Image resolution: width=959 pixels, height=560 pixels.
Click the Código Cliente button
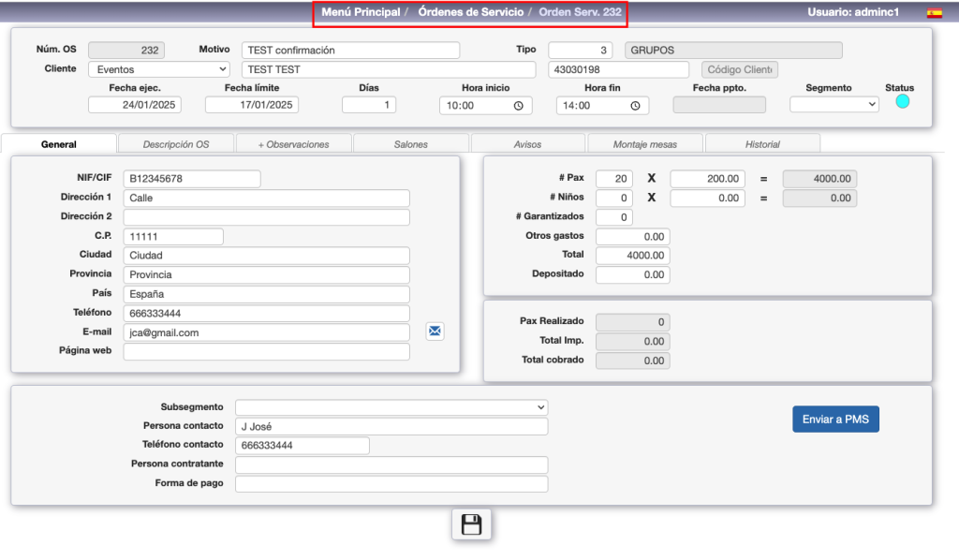point(740,69)
